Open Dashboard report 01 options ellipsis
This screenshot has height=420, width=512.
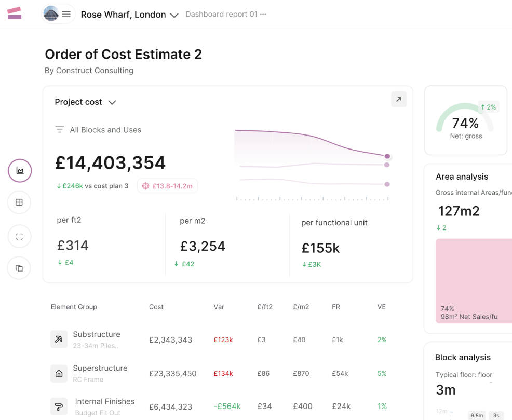[x=263, y=15]
